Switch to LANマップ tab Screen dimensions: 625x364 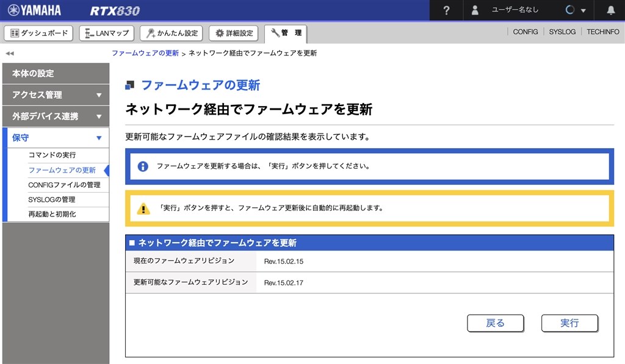pos(107,33)
